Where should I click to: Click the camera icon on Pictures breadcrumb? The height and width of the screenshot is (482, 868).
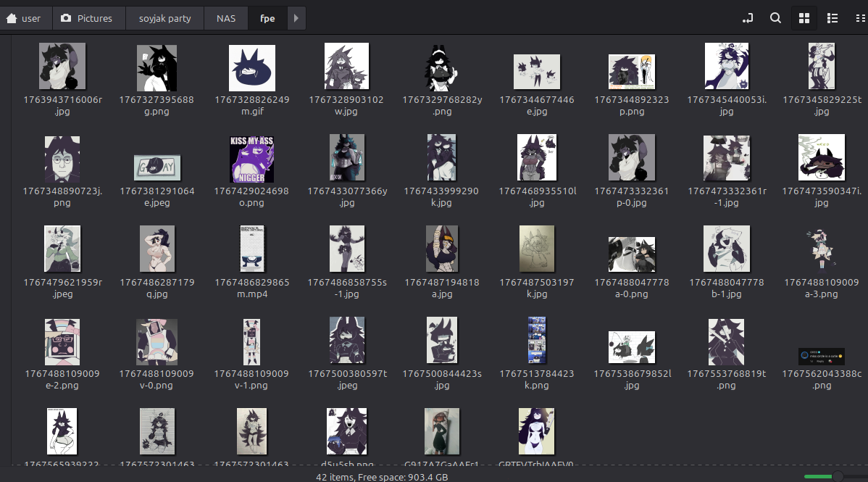click(67, 18)
